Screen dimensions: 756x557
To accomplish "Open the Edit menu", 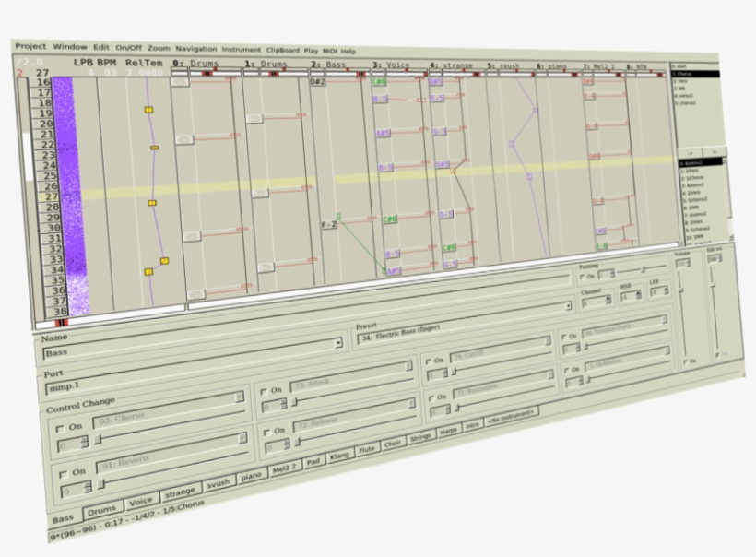I will click(101, 47).
